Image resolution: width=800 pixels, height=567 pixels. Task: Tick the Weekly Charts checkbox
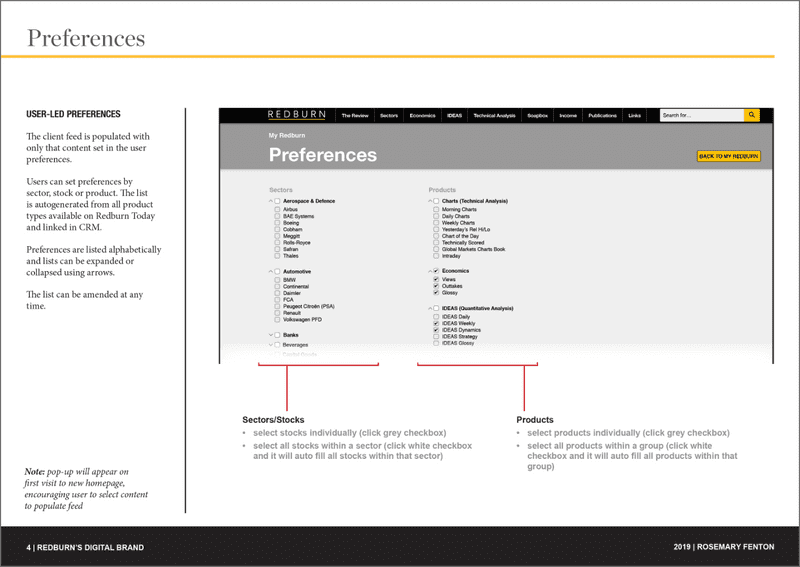point(436,223)
